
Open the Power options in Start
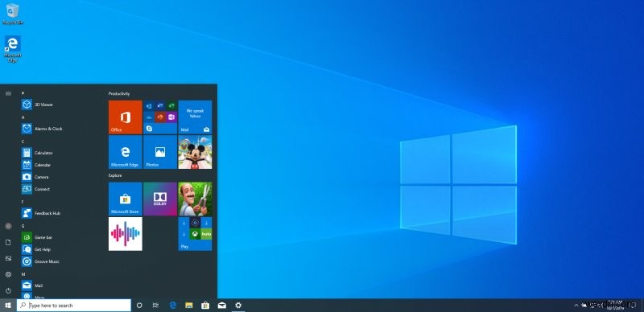[x=8, y=290]
